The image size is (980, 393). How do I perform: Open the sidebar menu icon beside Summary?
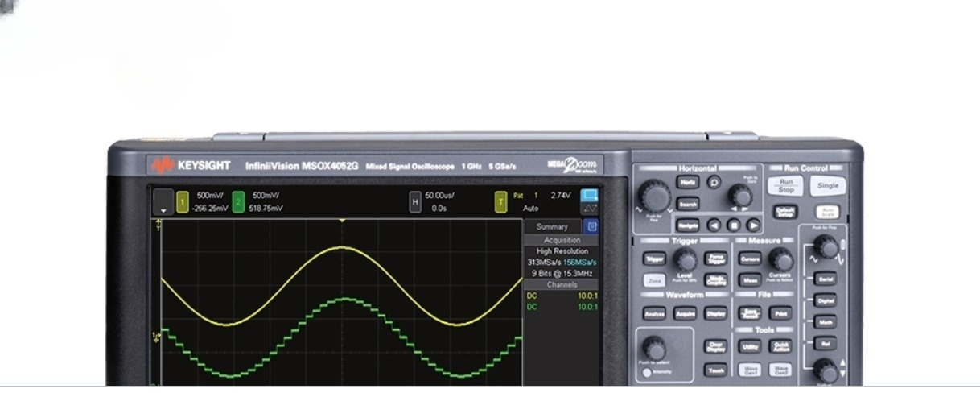tap(591, 227)
